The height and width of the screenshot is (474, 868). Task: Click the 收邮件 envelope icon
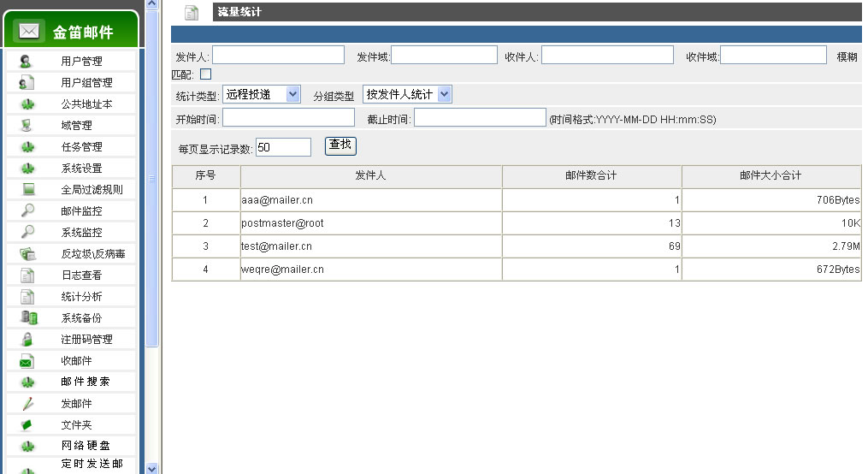point(27,361)
